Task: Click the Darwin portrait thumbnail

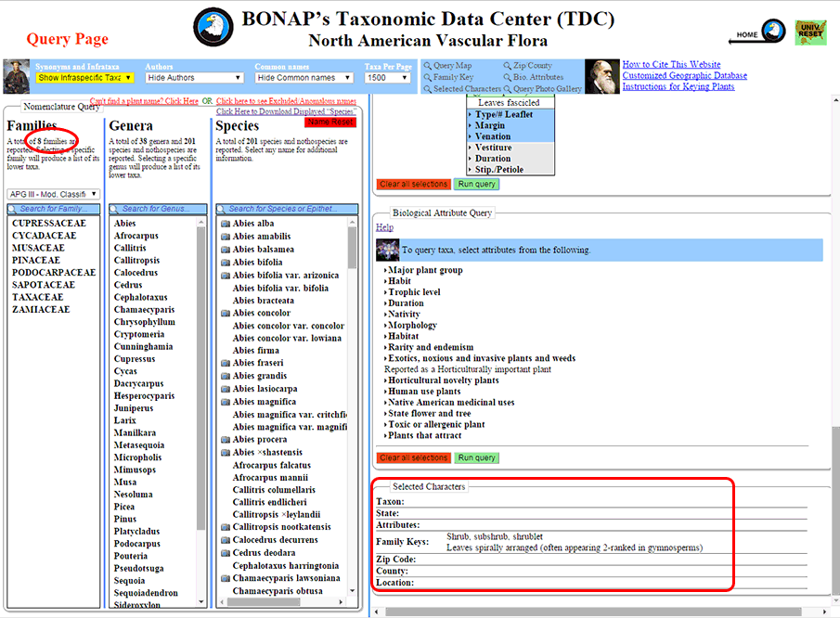Action: pyautogui.click(x=602, y=77)
